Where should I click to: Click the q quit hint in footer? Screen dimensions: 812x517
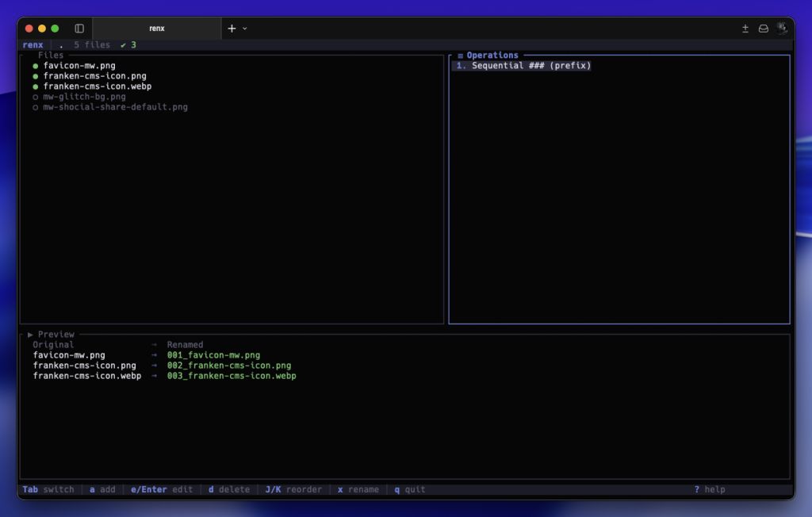[410, 489]
